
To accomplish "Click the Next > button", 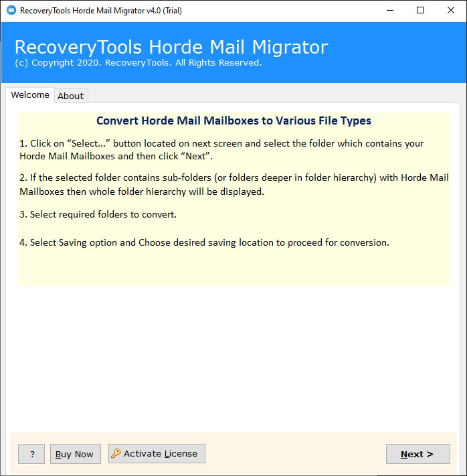I will 417,454.
